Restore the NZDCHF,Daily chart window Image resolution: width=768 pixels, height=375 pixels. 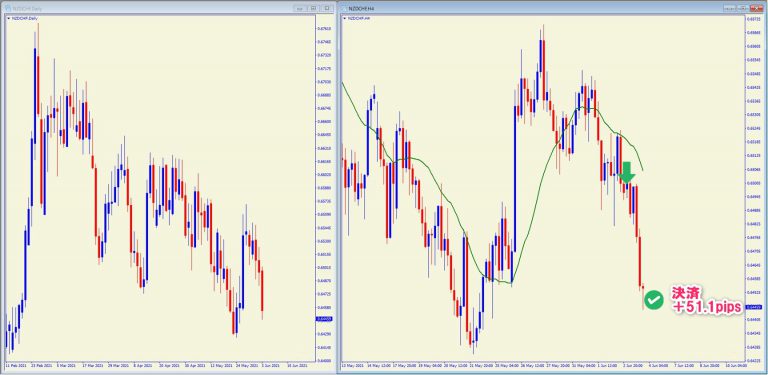[313, 8]
